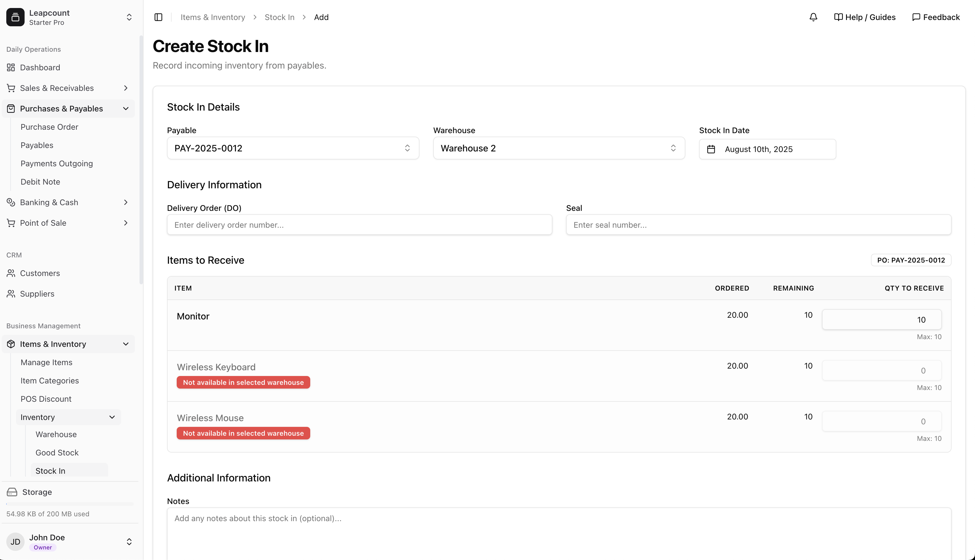Open the notifications bell
The image size is (975, 560).
(x=813, y=17)
